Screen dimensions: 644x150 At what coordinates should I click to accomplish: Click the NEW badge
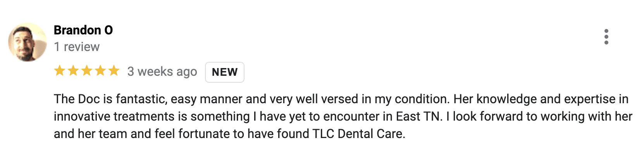(x=225, y=72)
